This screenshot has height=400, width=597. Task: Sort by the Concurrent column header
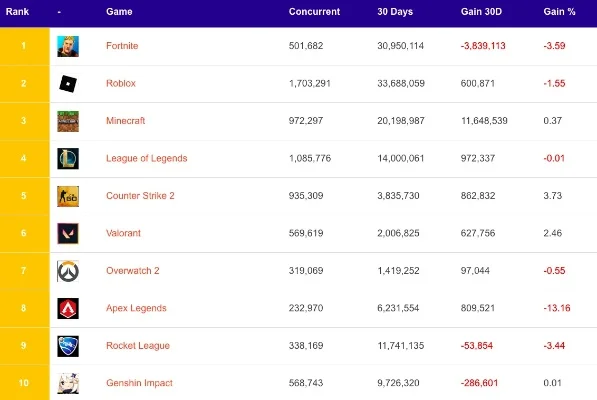(x=314, y=12)
